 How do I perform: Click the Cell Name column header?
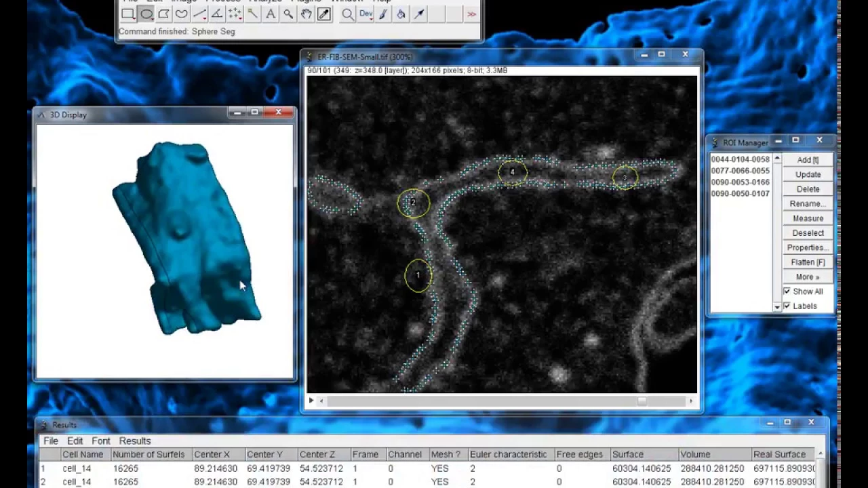[83, 454]
